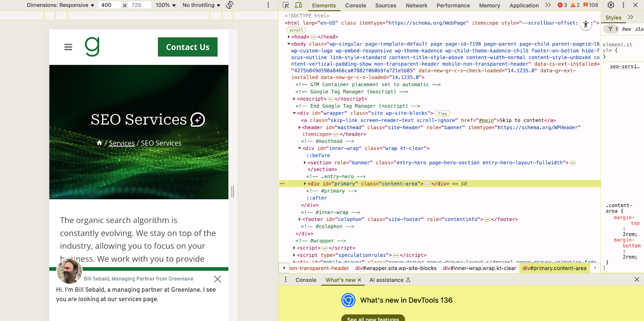This screenshot has height=321, width=644.
Task: Show more DevTools panel tabs
Action: (548, 5)
